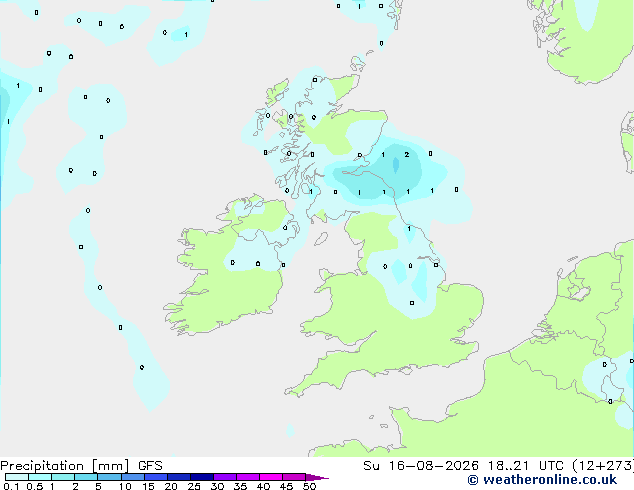Select the 2–5 mm legend color box
The height and width of the screenshot is (490, 634).
[86, 477]
